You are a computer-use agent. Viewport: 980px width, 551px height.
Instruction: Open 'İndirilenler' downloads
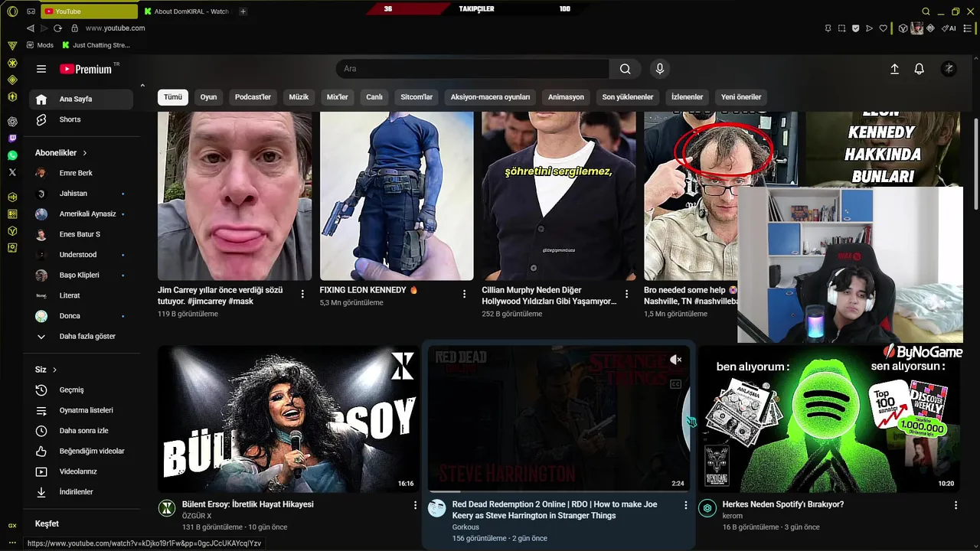80,492
